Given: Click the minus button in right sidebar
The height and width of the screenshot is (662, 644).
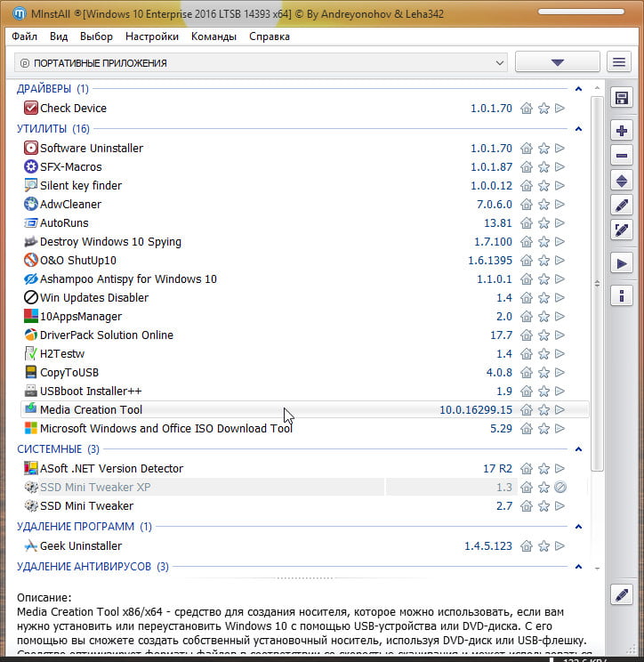Looking at the screenshot, I should [x=622, y=156].
